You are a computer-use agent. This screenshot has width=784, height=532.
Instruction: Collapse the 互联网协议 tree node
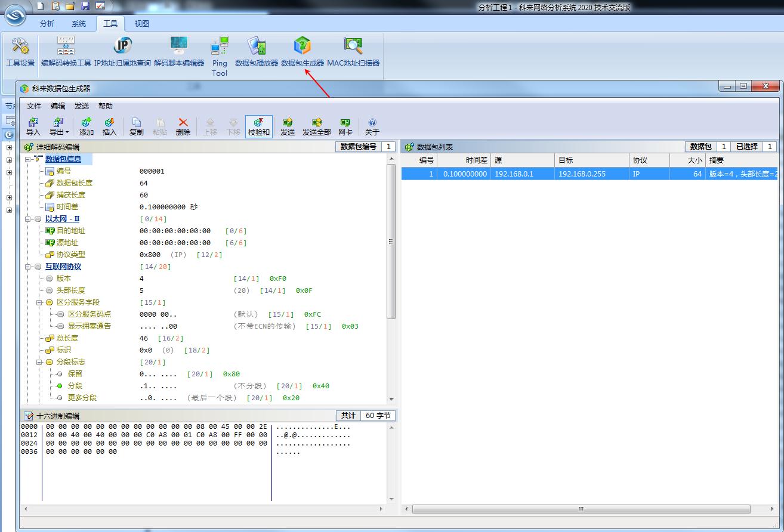click(29, 267)
